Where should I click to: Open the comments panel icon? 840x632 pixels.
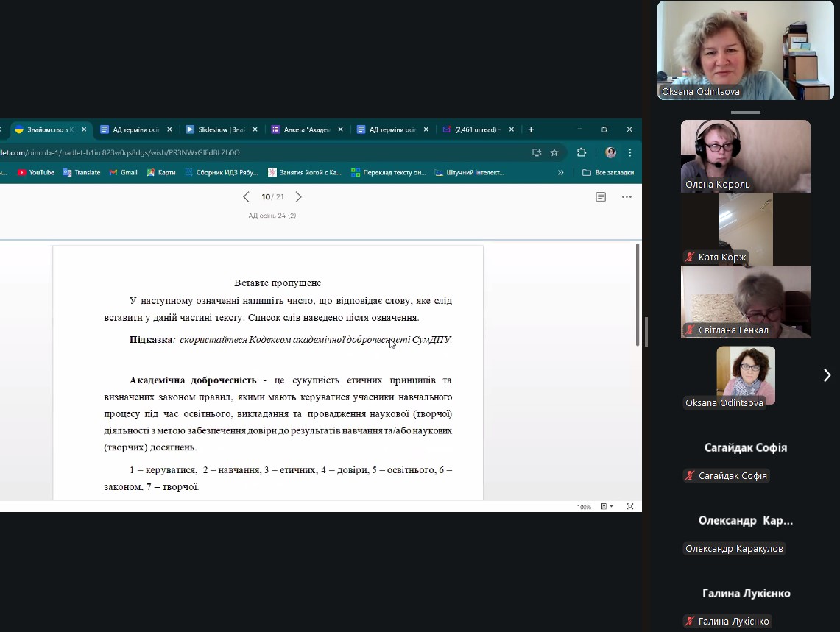(601, 197)
